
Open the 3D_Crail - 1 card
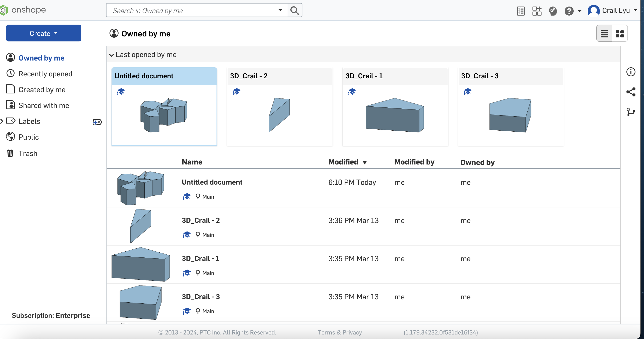pyautogui.click(x=395, y=106)
